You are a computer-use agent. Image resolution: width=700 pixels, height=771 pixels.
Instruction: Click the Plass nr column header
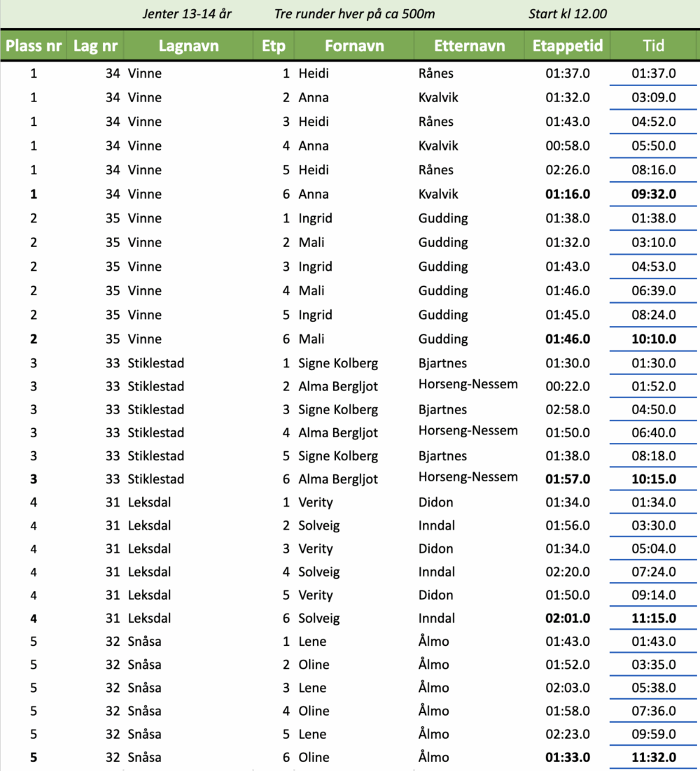click(34, 46)
